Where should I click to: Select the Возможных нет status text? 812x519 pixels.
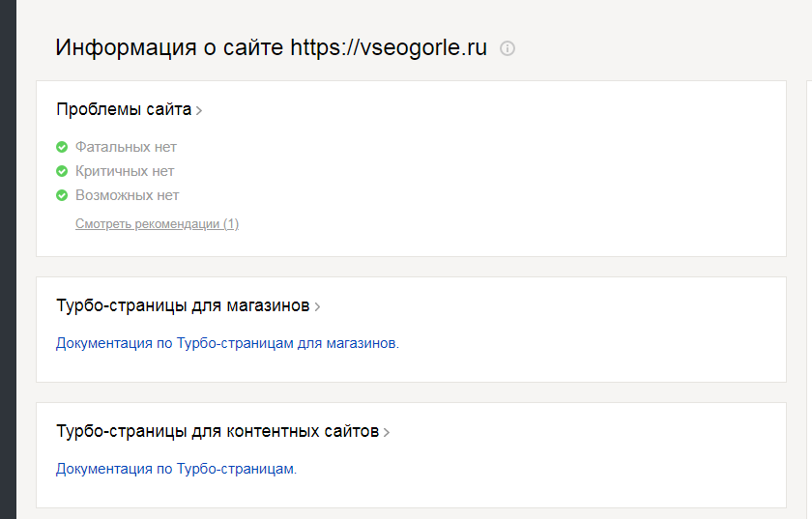[x=128, y=195]
